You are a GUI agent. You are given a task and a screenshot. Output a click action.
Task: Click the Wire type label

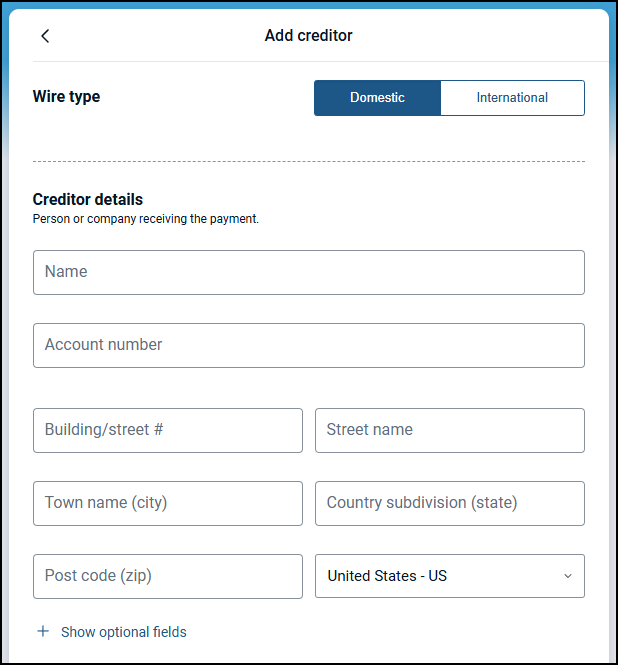coord(66,97)
